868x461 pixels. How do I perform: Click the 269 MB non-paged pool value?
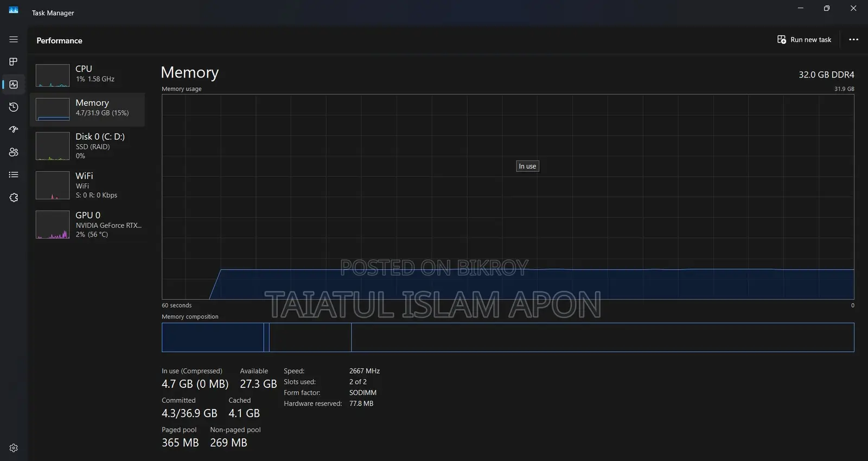tap(228, 443)
